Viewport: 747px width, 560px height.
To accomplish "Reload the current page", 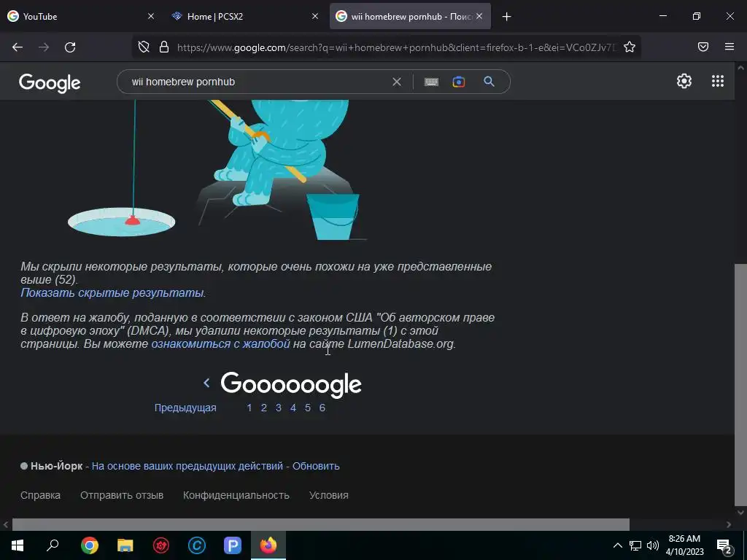I will coord(70,47).
